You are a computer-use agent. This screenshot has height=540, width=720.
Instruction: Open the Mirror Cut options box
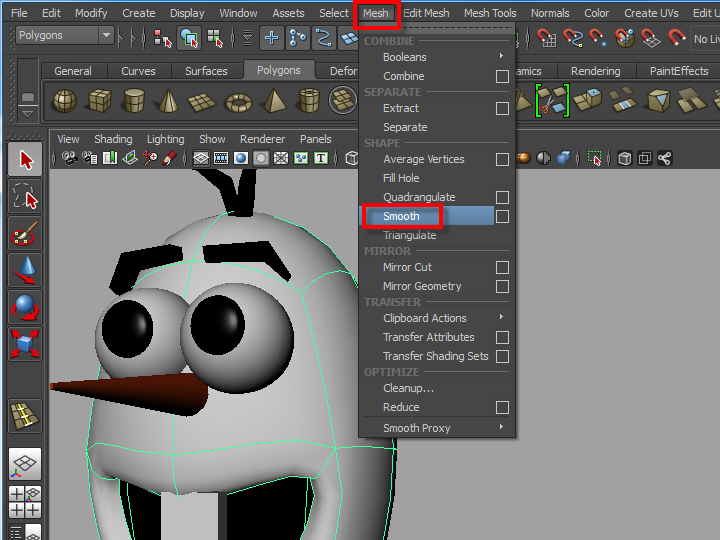(502, 267)
